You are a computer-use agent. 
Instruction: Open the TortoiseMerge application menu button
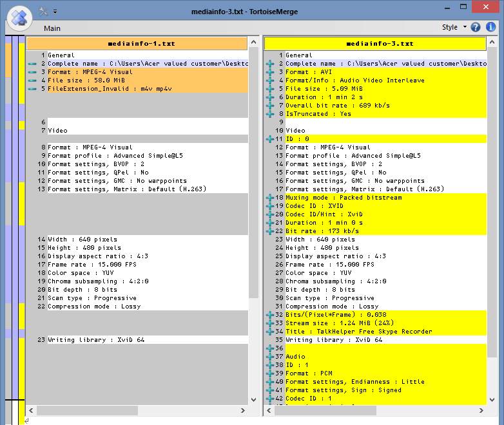[19, 18]
